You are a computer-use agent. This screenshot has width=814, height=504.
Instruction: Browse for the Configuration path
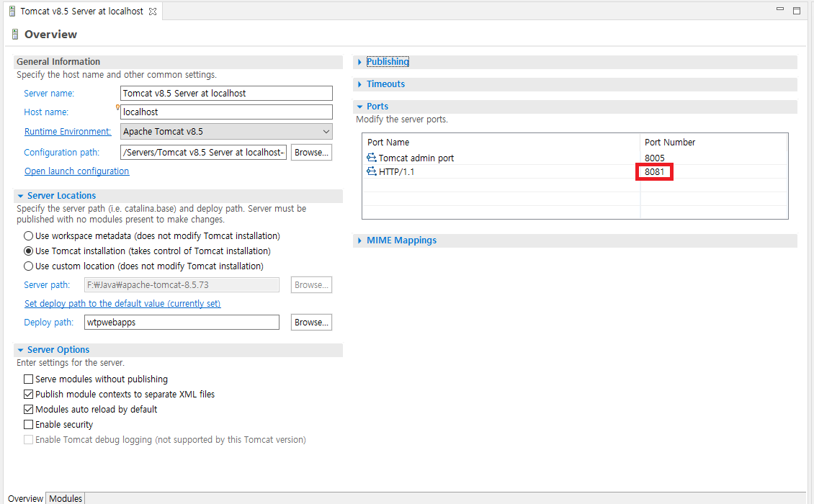pyautogui.click(x=311, y=152)
